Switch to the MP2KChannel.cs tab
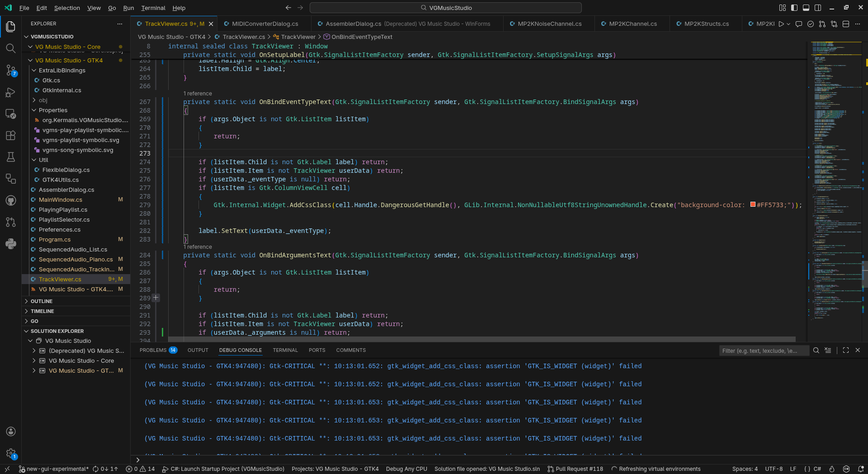Image resolution: width=868 pixels, height=474 pixels. click(632, 24)
